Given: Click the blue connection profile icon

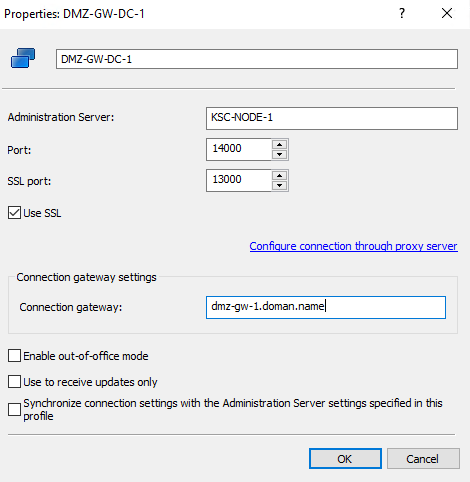Looking at the screenshot, I should pos(23,58).
